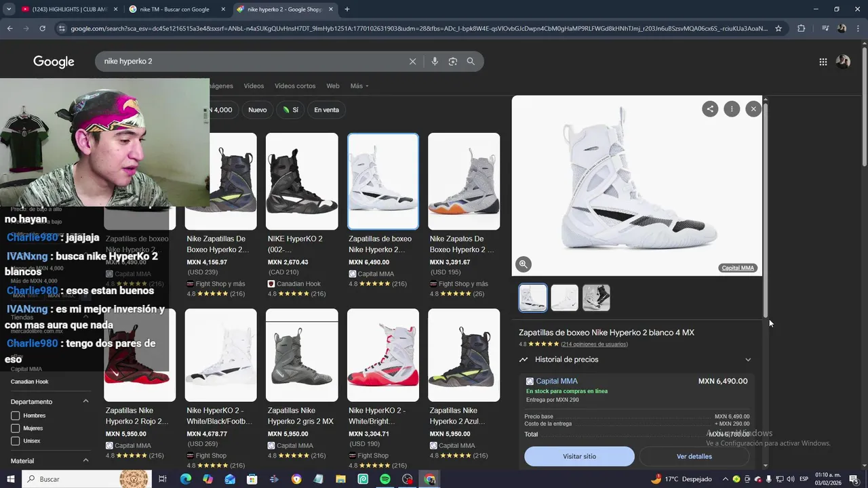868x488 pixels.
Task: Collapse the Departamento filter section
Action: point(85,401)
